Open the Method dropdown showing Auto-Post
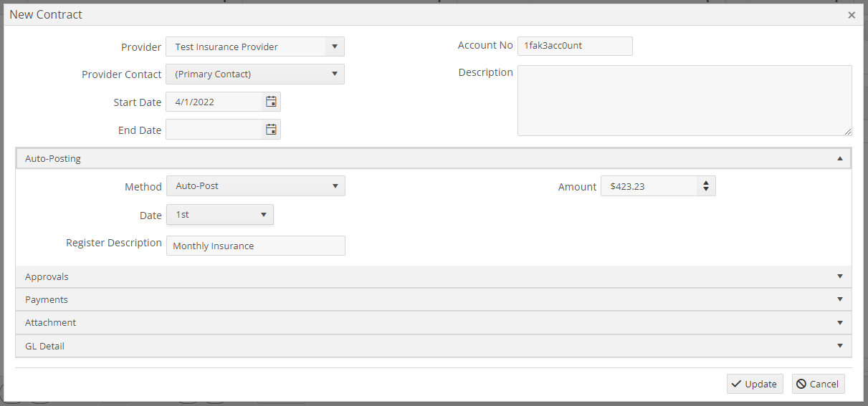The image size is (868, 406). (256, 185)
